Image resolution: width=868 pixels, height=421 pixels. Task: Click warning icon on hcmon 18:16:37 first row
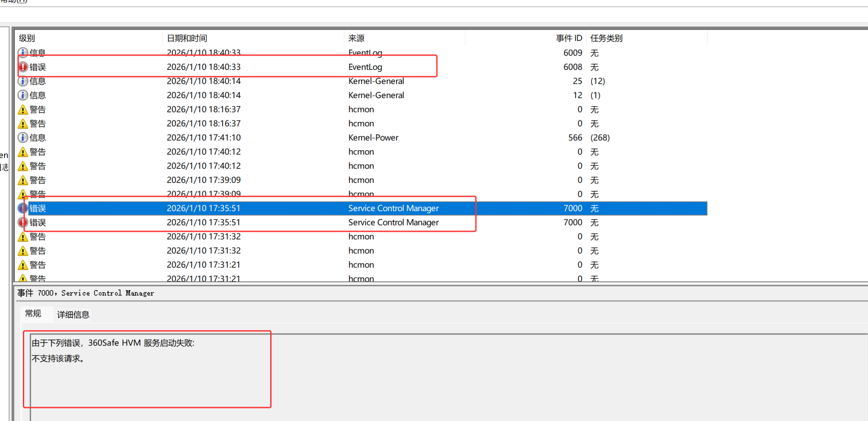pyautogui.click(x=23, y=110)
